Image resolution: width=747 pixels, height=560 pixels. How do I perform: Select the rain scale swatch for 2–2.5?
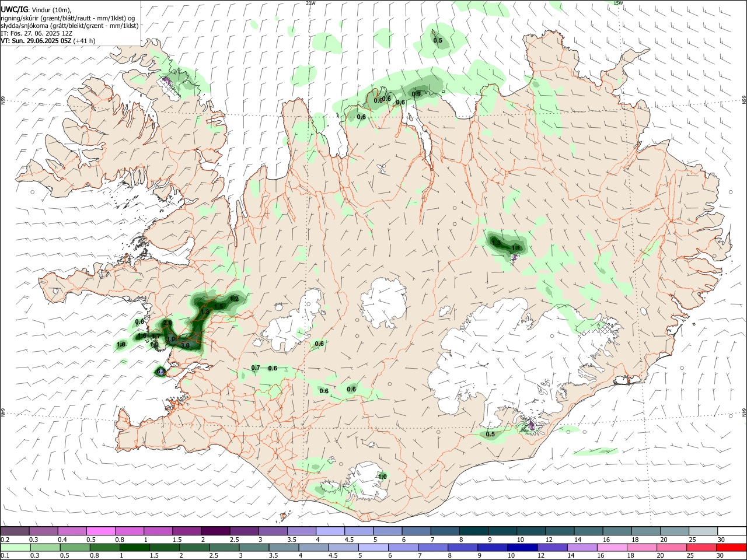[x=194, y=547]
